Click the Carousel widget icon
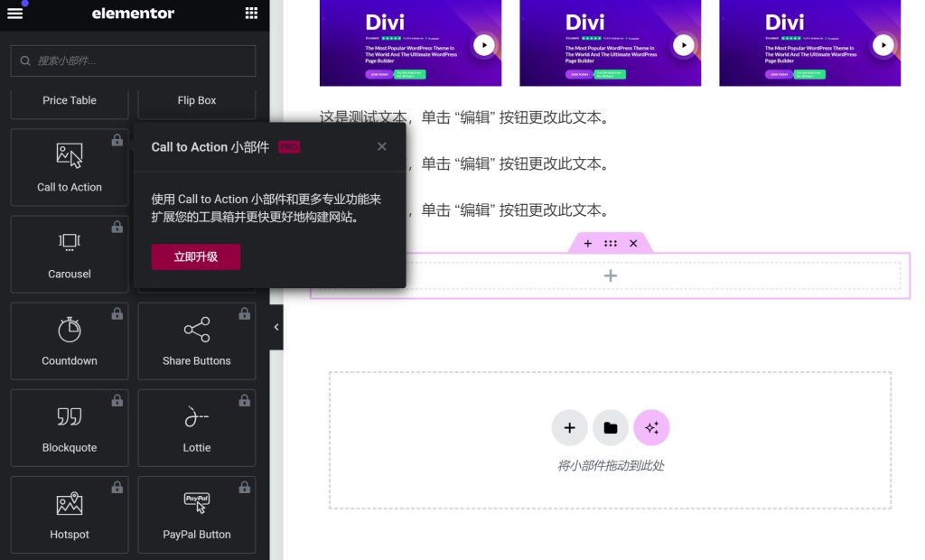The height and width of the screenshot is (560, 925). (69, 242)
